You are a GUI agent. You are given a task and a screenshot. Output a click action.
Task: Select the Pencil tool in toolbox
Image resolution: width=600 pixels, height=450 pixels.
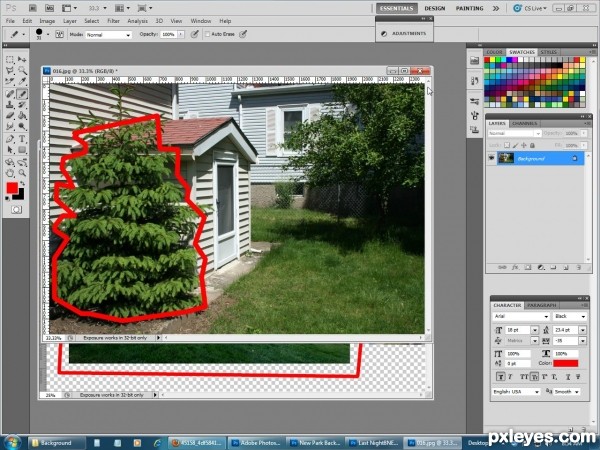point(22,94)
